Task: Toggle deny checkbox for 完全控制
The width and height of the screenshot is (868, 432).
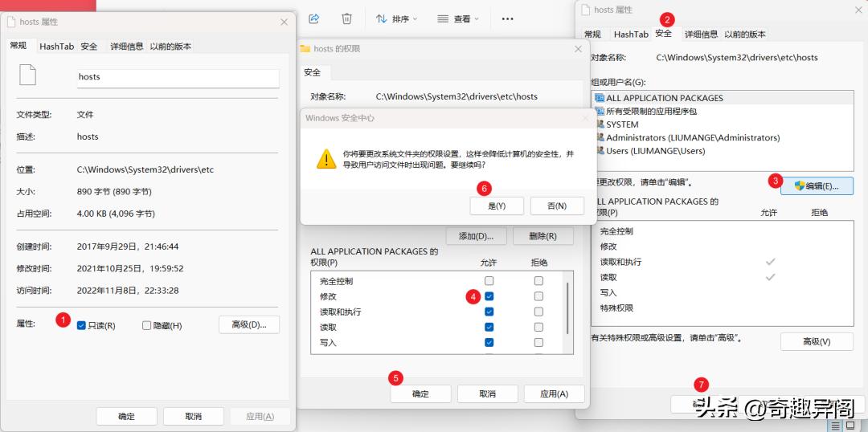Action: click(538, 281)
